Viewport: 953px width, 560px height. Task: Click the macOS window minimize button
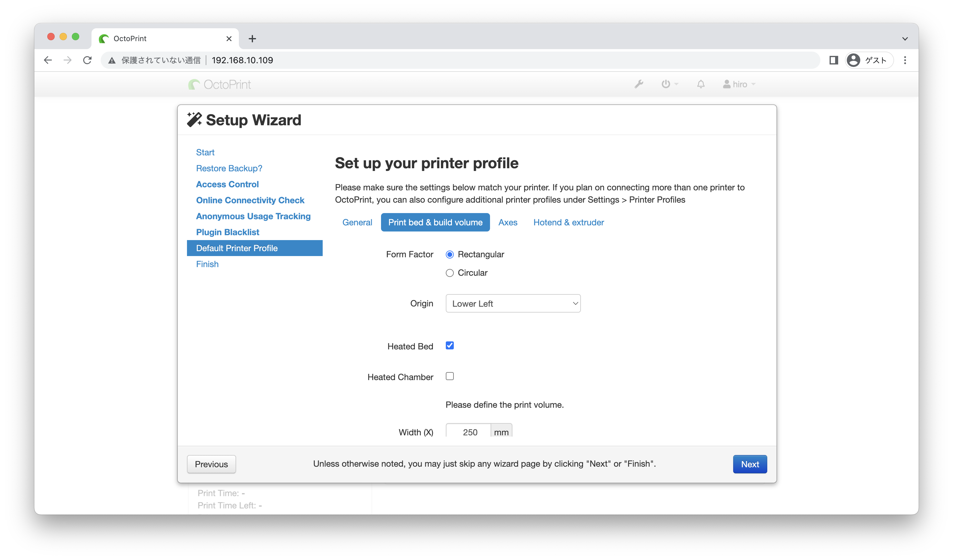tap(63, 37)
